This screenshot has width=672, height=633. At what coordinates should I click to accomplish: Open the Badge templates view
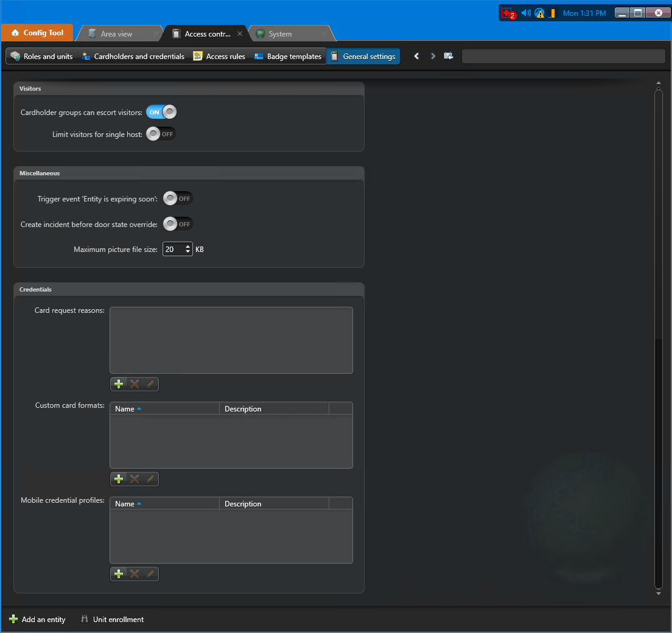tap(287, 56)
